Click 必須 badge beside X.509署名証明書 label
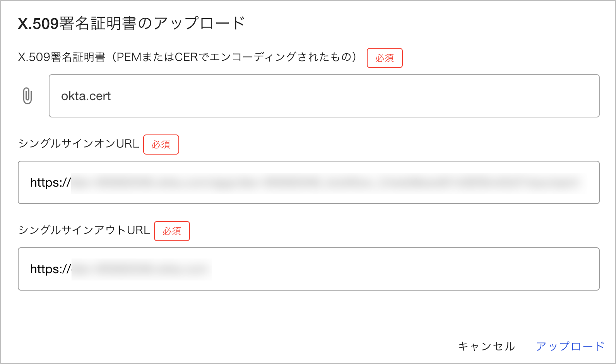Screen dimensions: 616x364 pyautogui.click(x=385, y=58)
